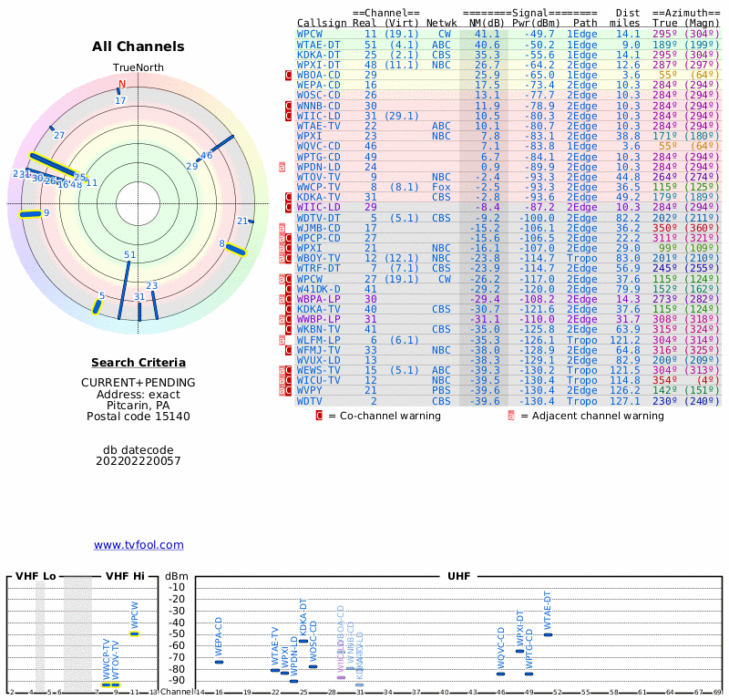729x700 pixels.
Task: Click the co-channel icon beside WKBN-TV
Action: click(x=288, y=329)
